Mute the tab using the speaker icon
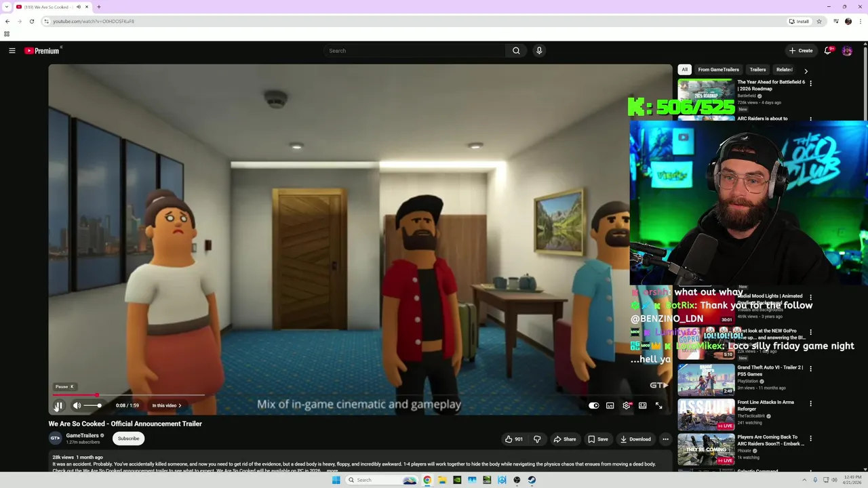The height and width of the screenshot is (488, 868). 79,7
